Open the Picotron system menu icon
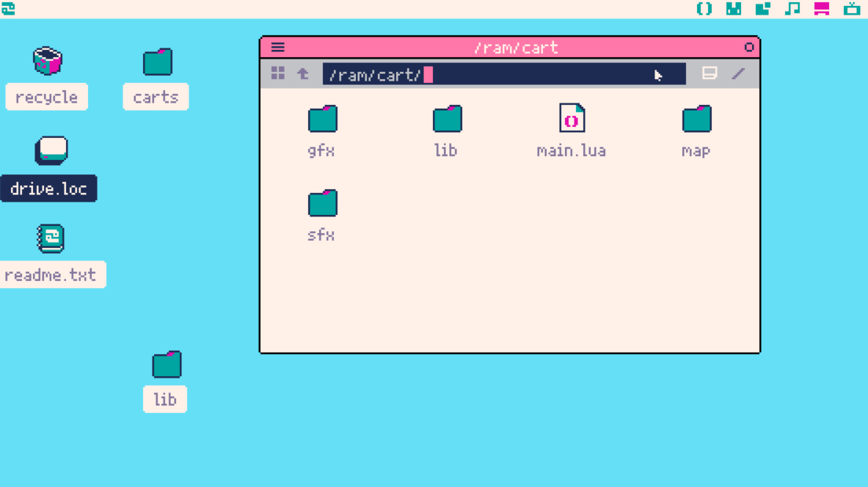Viewport: 868px width, 487px height. (8, 9)
